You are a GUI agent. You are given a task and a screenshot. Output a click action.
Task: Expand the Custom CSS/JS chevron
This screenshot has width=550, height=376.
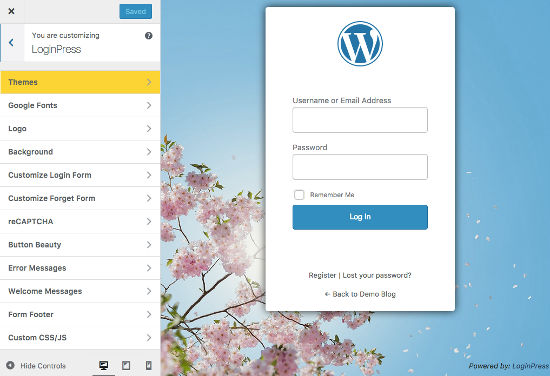149,337
